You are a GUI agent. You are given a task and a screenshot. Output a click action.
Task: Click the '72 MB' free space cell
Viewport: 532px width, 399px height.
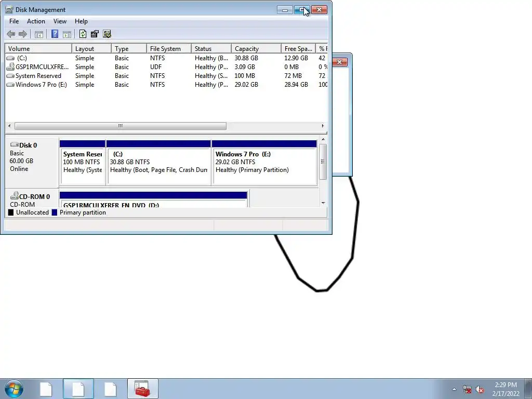[x=293, y=76]
